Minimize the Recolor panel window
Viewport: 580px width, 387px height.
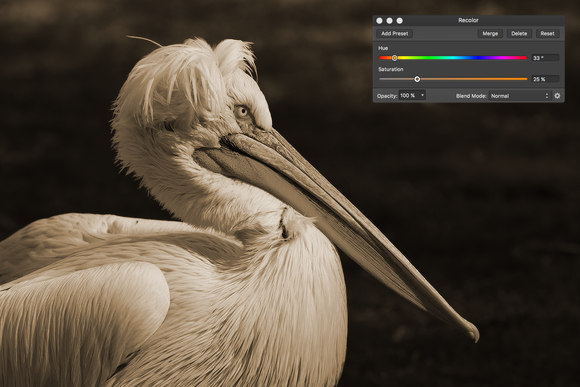click(390, 21)
